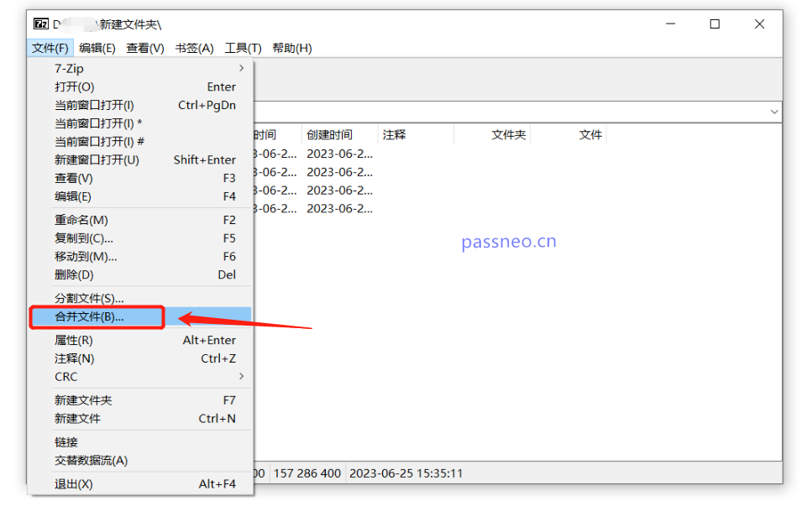Open the 帮助(H) menu

tap(292, 48)
